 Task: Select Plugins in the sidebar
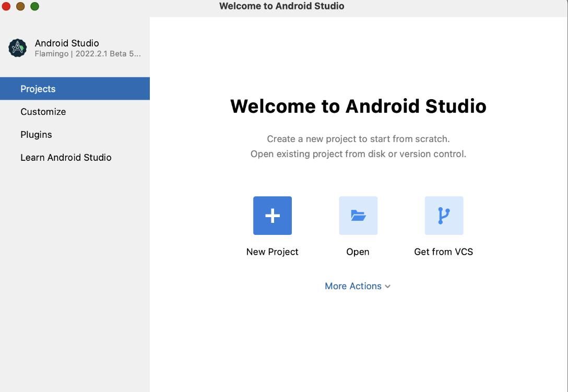coord(36,134)
